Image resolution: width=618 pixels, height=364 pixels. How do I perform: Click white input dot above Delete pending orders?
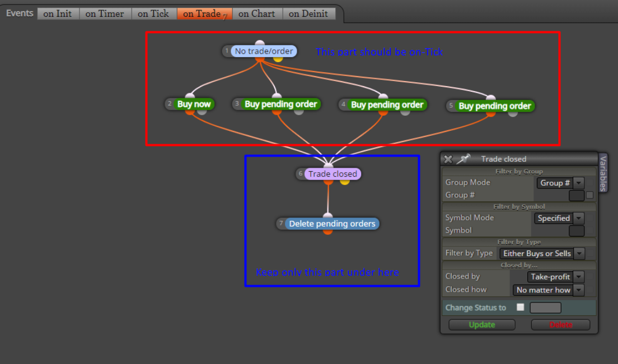pyautogui.click(x=328, y=216)
